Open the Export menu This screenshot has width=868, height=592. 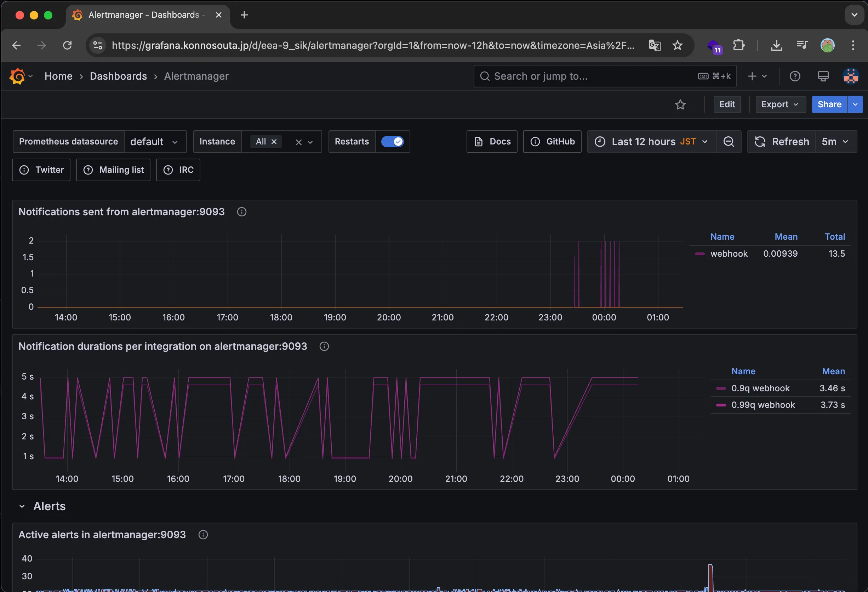[x=780, y=104]
